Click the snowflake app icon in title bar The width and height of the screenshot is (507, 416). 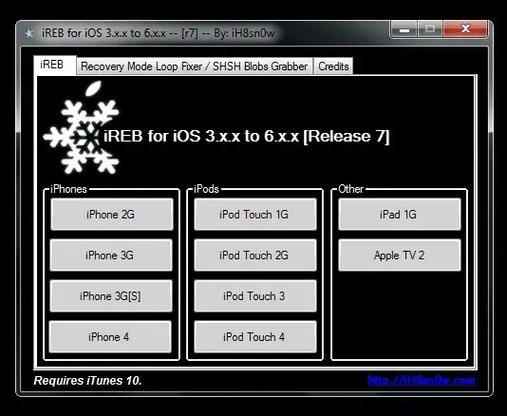29,33
